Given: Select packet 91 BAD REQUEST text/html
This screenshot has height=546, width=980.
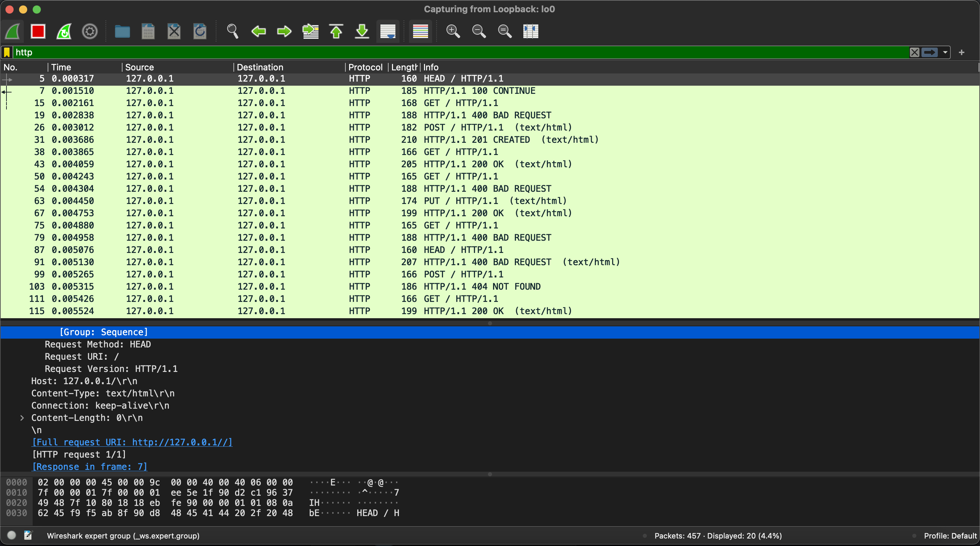Looking at the screenshot, I should click(490, 262).
